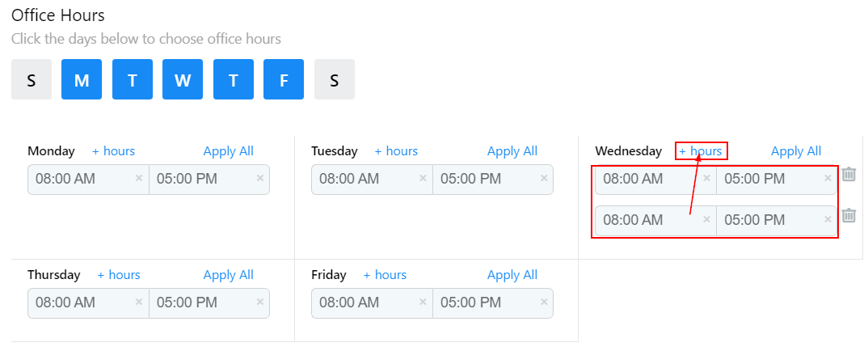Toggle off Wednesday in the day selector
868x347 pixels.
click(183, 79)
